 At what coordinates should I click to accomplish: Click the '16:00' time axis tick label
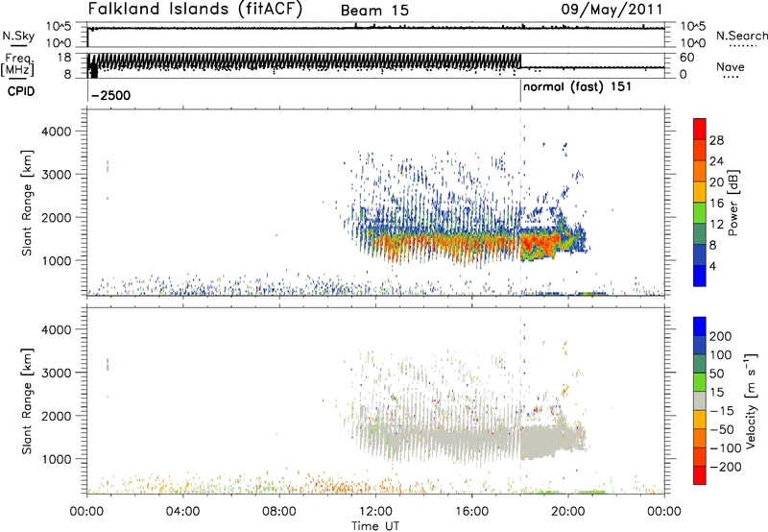pyautogui.click(x=471, y=512)
